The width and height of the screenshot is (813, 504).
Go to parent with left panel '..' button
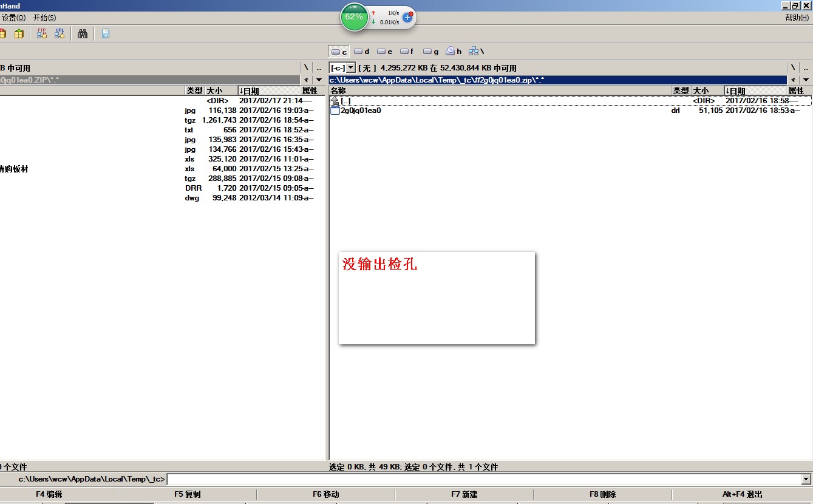[x=319, y=67]
